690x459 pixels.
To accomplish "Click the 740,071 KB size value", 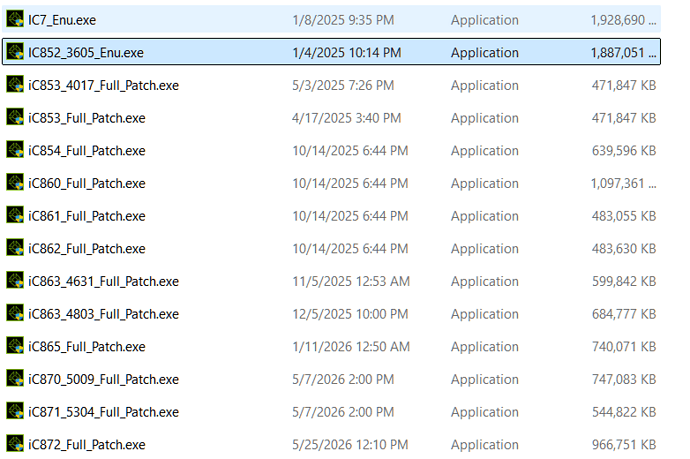I will coord(624,346).
